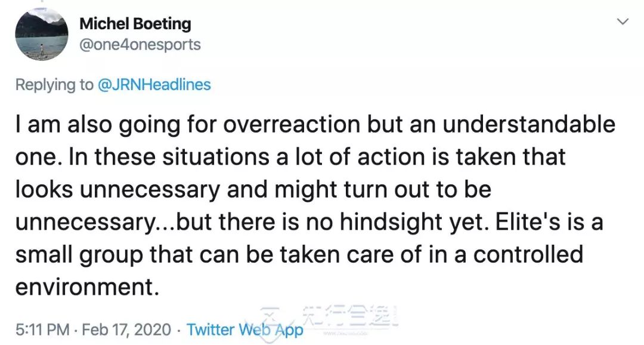Open the @one4onesports handle
The width and height of the screenshot is (644, 345).
coord(140,44)
